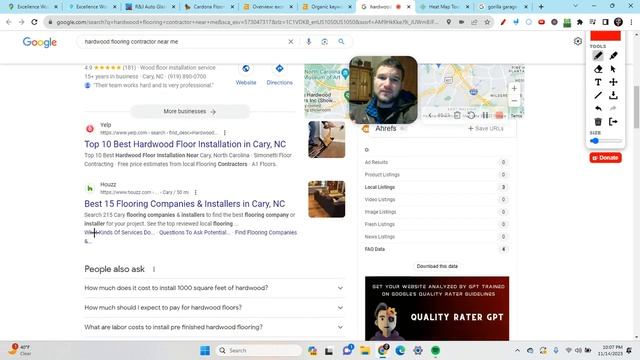Click the Windows taskbar Search box
Viewport: 640px width, 360px height.
tap(258, 350)
